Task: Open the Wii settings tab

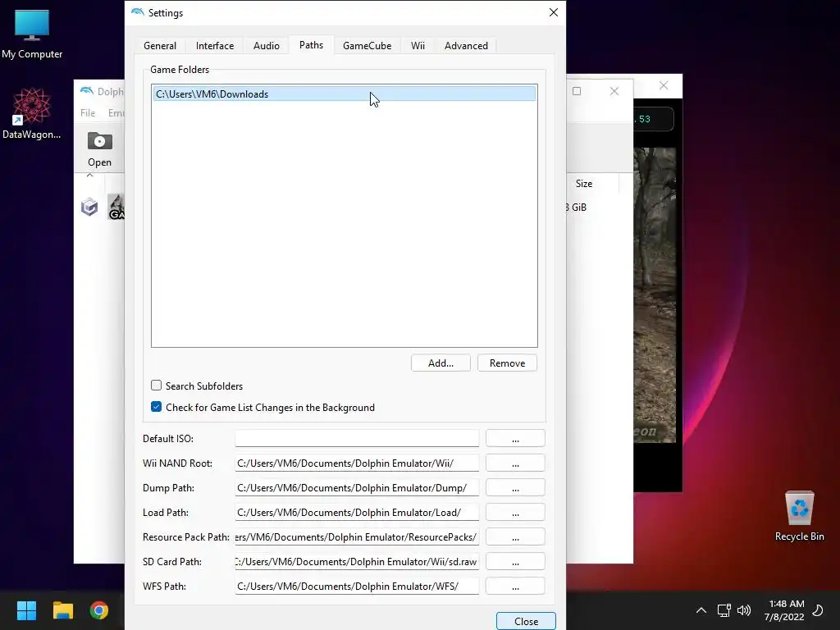Action: [418, 46]
